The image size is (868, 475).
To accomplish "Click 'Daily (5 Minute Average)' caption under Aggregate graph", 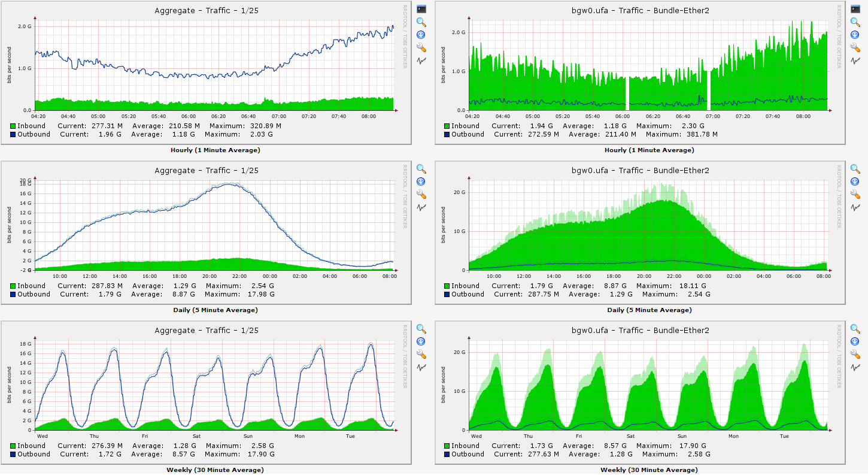I will [215, 310].
